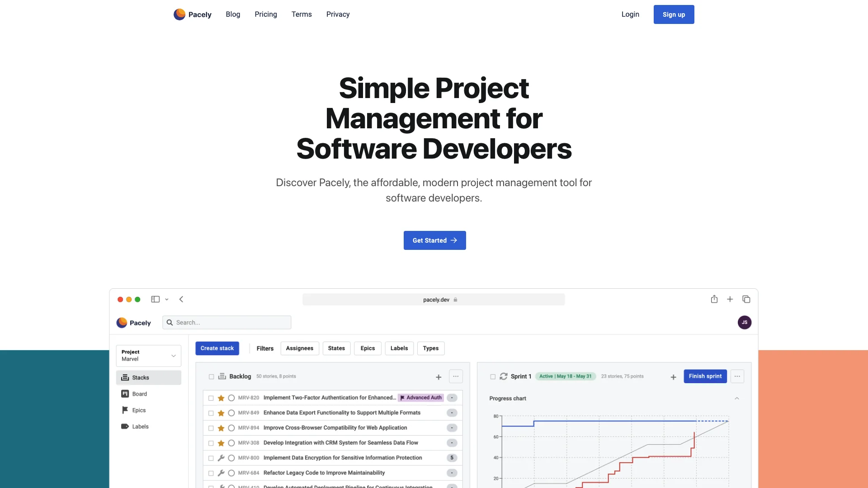Expand the Sprint 1 overflow menu
The image size is (868, 488).
737,376
